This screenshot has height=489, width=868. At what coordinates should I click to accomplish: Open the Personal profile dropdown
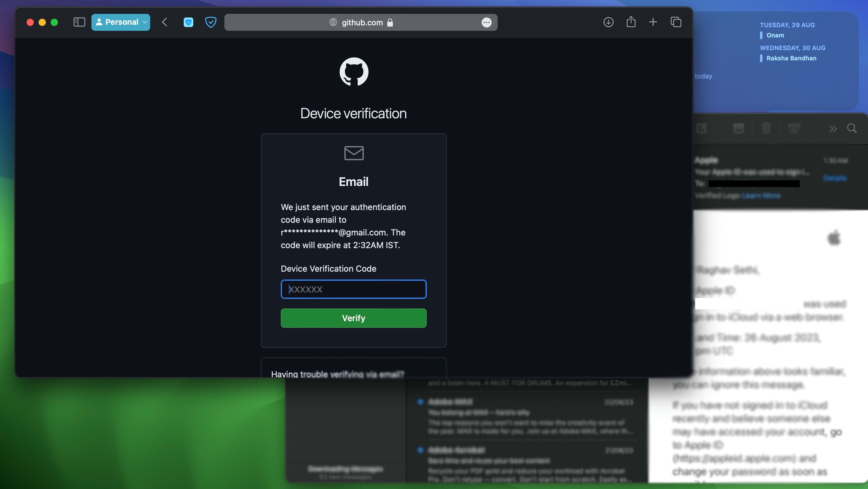click(x=121, y=22)
